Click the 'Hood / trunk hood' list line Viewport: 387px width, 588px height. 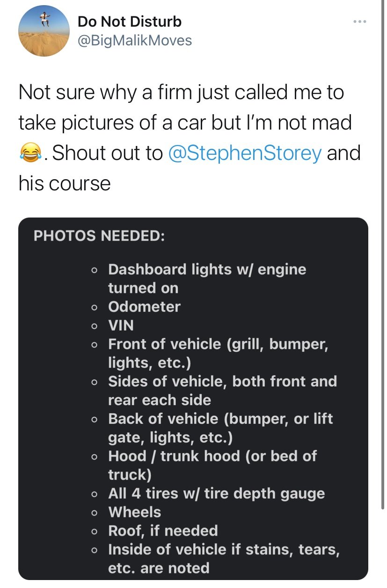tap(212, 456)
